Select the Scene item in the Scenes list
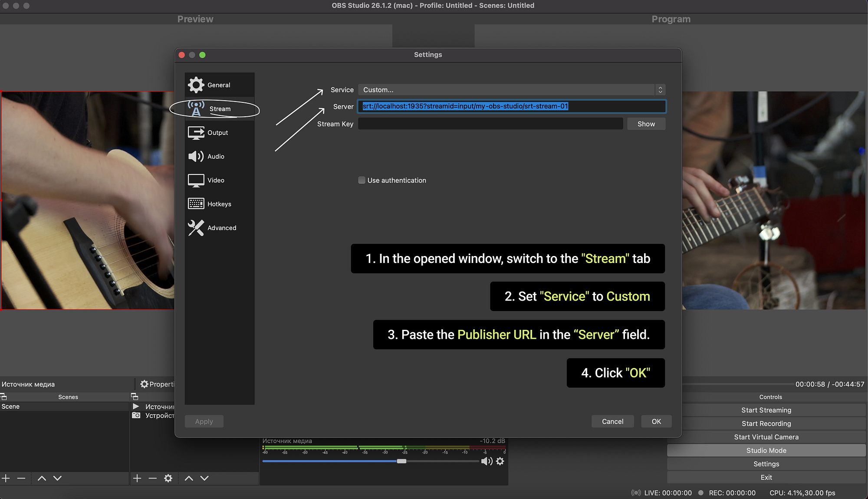Viewport: 868px width, 499px height. click(64, 407)
